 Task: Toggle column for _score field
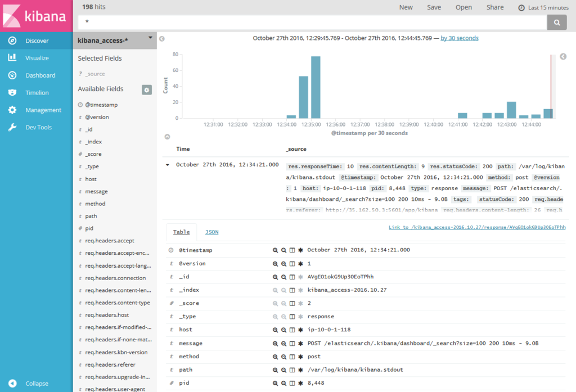[x=292, y=304]
